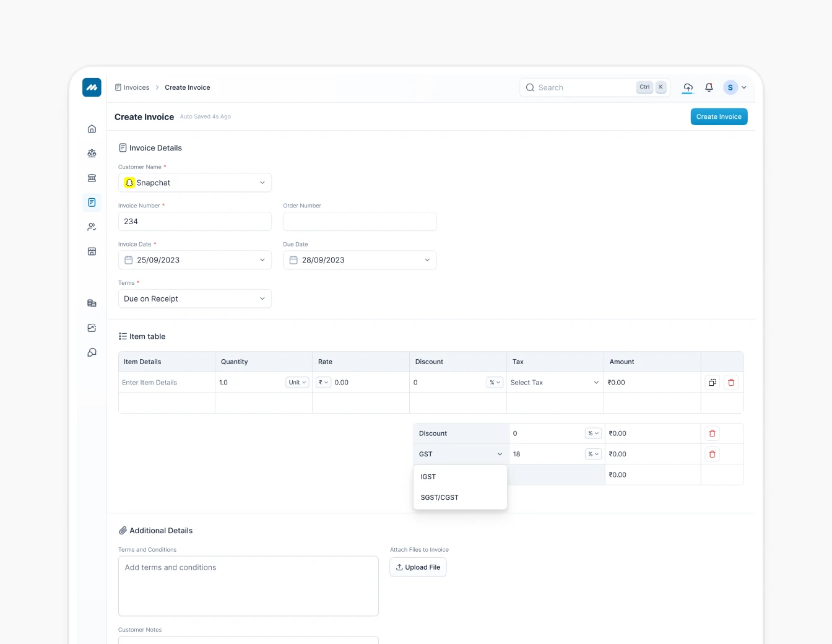Viewport: 832px width, 644px height.
Task: Click the Create Invoice button
Action: point(719,116)
